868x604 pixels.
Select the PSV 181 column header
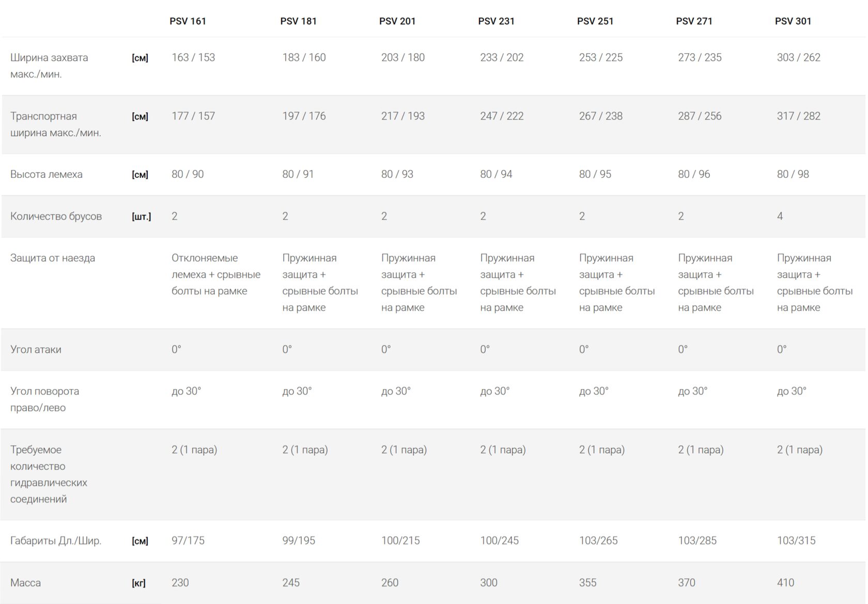click(x=298, y=21)
